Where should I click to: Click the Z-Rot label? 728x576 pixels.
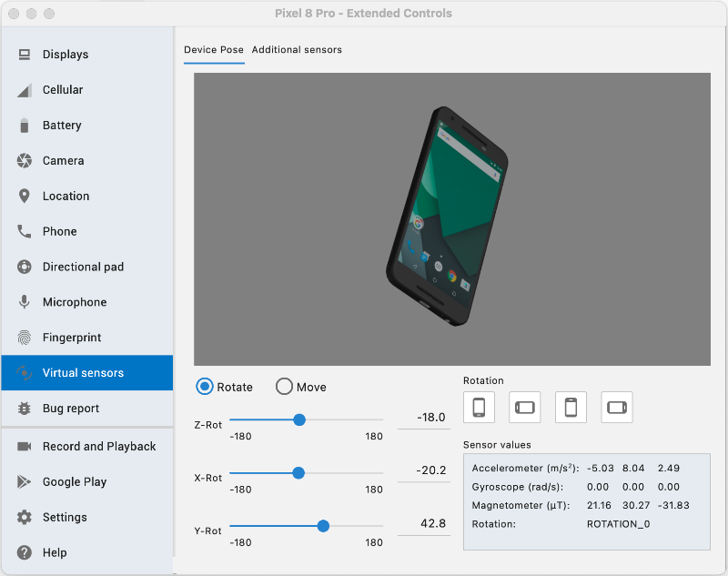[x=208, y=425]
